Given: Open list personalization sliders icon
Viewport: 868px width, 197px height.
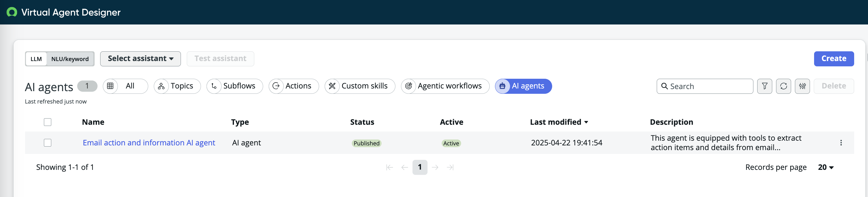Looking at the screenshot, I should [x=802, y=86].
